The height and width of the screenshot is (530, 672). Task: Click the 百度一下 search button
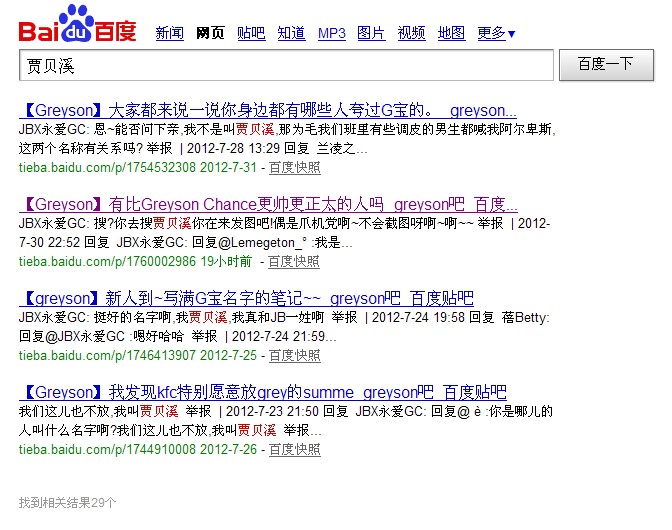coord(606,65)
